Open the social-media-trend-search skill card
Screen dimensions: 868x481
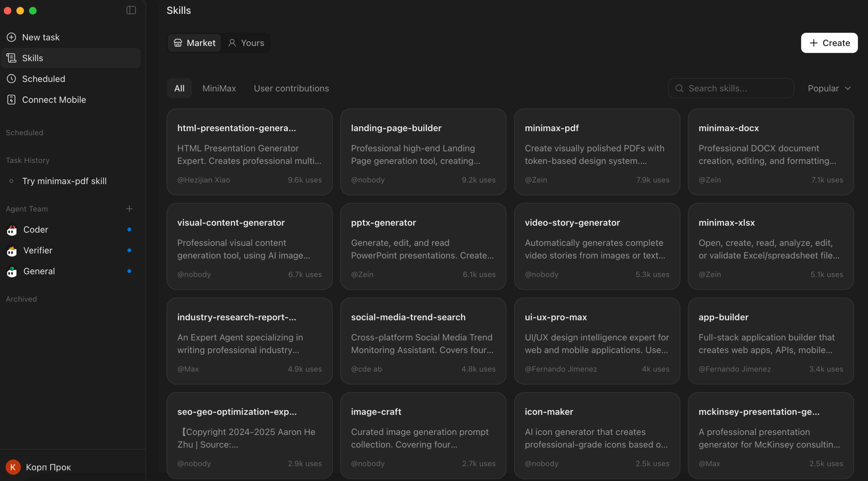tap(423, 341)
